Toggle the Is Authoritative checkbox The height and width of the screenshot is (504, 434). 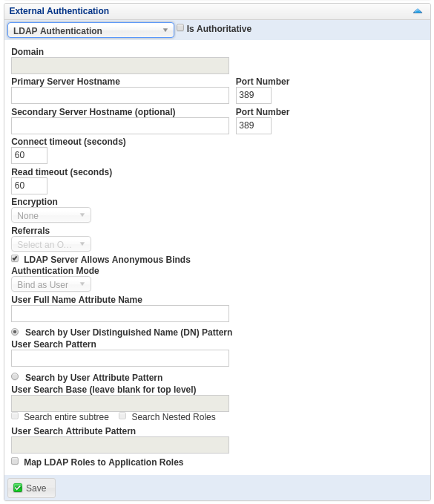pos(180,27)
